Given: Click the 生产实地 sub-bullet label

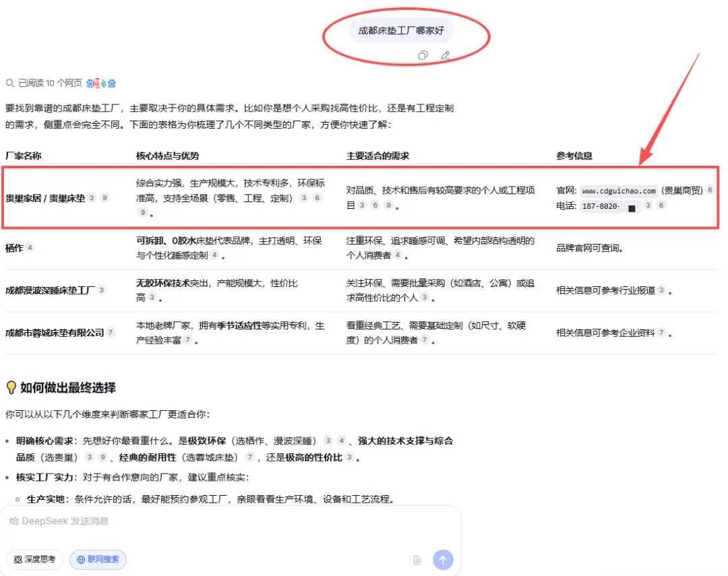Looking at the screenshot, I should pos(46,499).
